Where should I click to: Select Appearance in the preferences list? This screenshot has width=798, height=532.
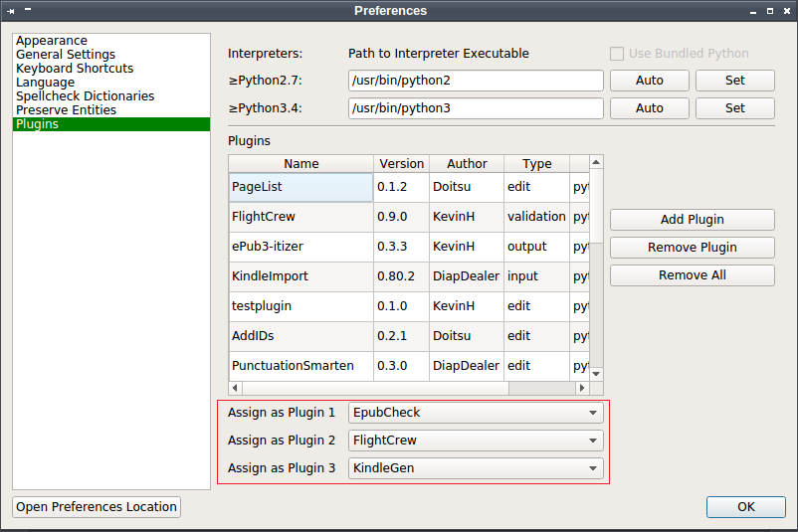52,41
